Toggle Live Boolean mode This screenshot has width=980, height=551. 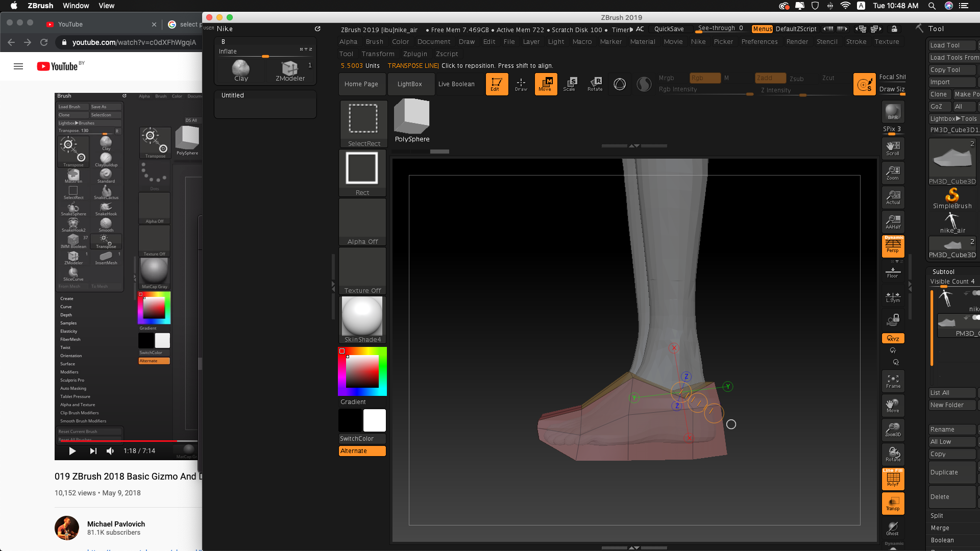pyautogui.click(x=456, y=84)
